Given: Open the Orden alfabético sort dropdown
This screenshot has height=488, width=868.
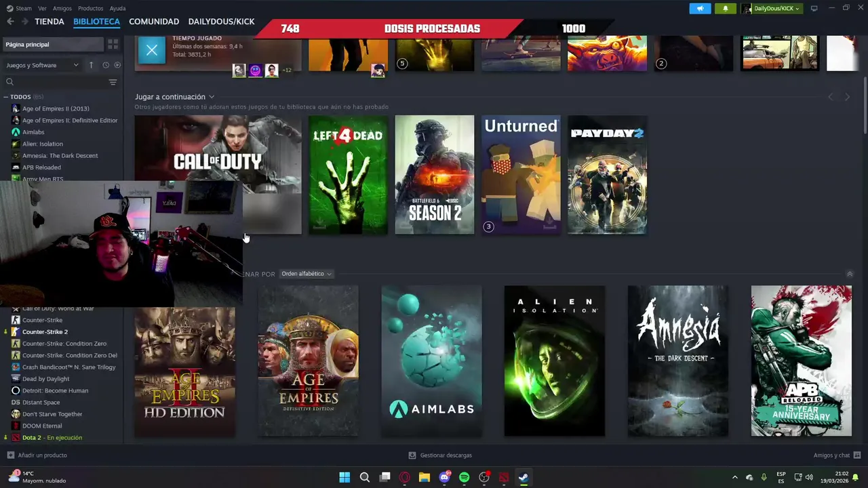Looking at the screenshot, I should point(307,274).
